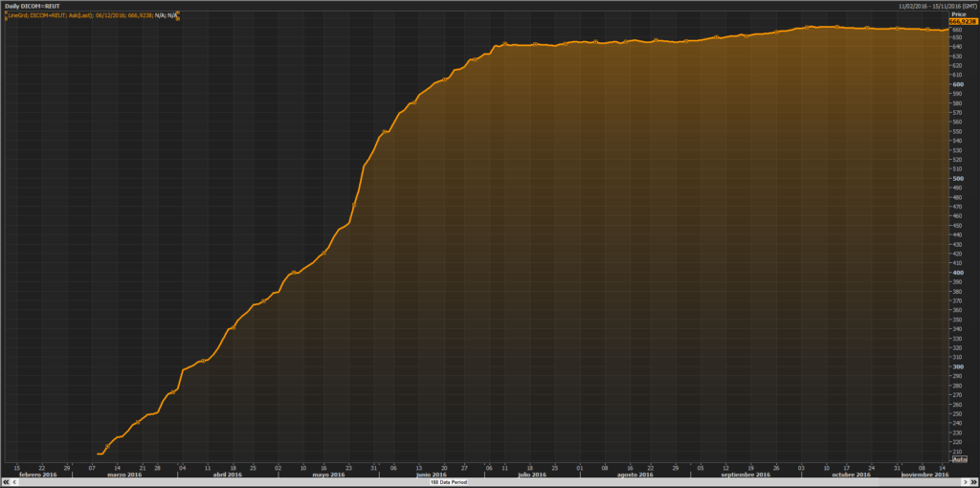980x488 pixels.
Task: Click the febrero 2016 month label
Action: [37, 475]
